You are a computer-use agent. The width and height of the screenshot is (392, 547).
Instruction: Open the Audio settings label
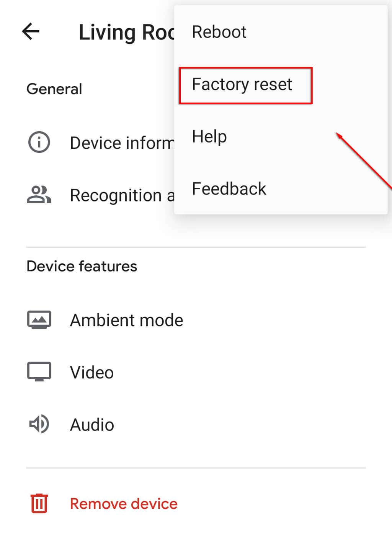(x=92, y=425)
